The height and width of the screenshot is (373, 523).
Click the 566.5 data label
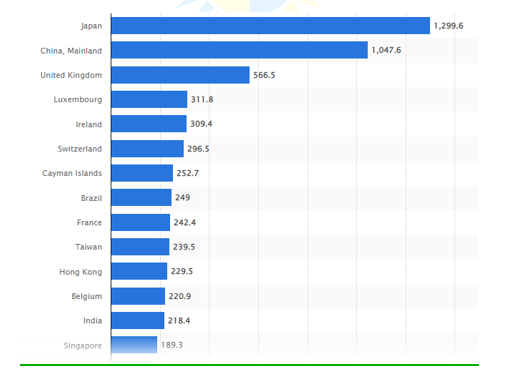[x=264, y=75]
